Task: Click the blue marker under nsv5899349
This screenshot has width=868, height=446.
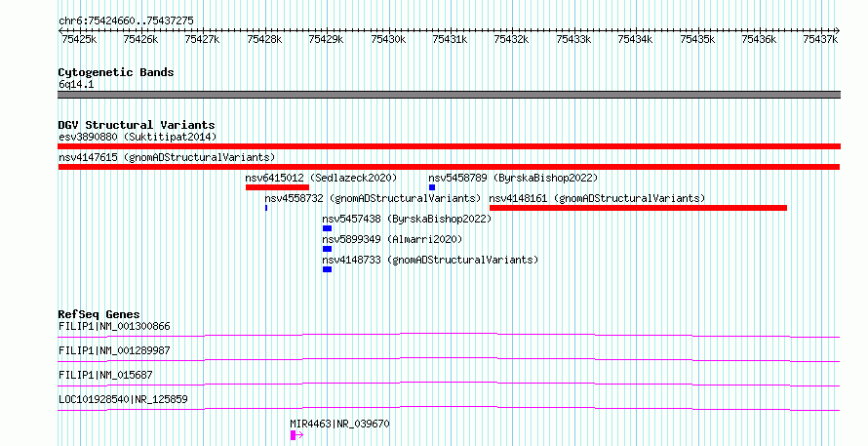Action: coord(327,249)
